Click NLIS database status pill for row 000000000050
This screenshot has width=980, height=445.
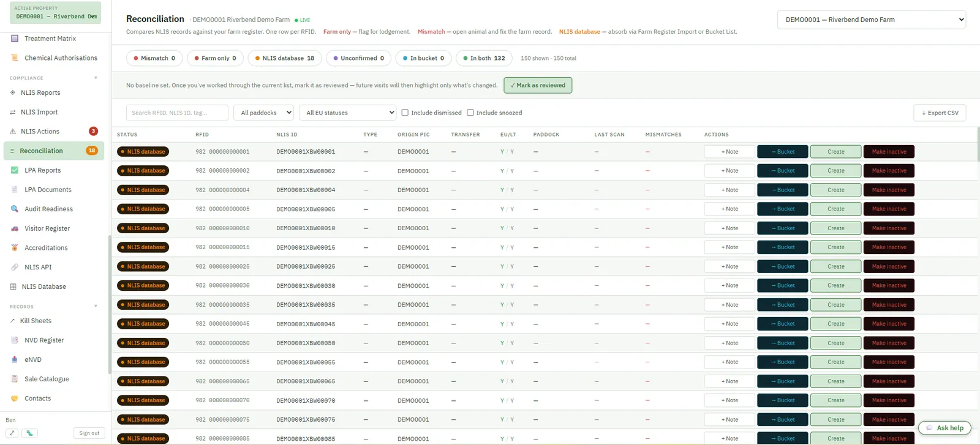pyautogui.click(x=143, y=343)
